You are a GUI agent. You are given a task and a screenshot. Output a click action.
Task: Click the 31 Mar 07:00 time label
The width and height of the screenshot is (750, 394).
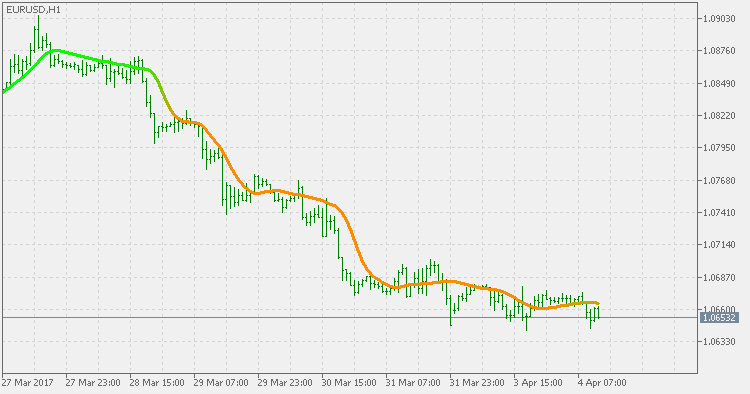413,383
